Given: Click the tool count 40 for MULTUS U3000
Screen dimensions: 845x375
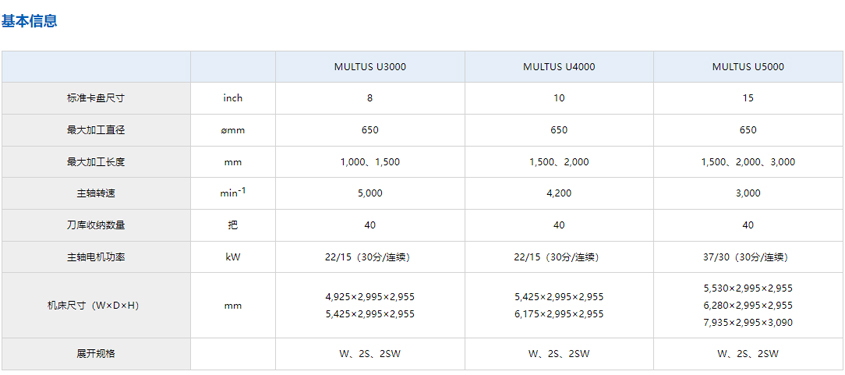Looking at the screenshot, I should point(370,225).
